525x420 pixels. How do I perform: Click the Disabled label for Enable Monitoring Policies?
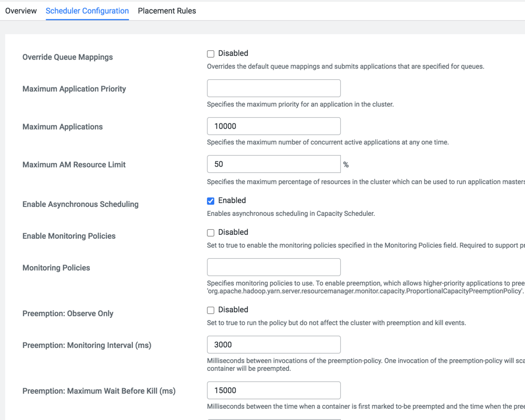(233, 232)
